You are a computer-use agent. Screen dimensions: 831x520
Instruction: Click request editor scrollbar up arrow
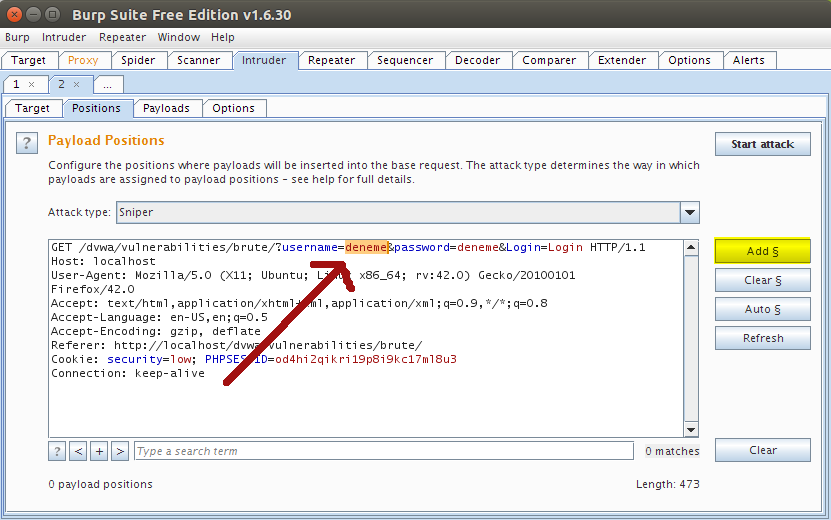(691, 248)
